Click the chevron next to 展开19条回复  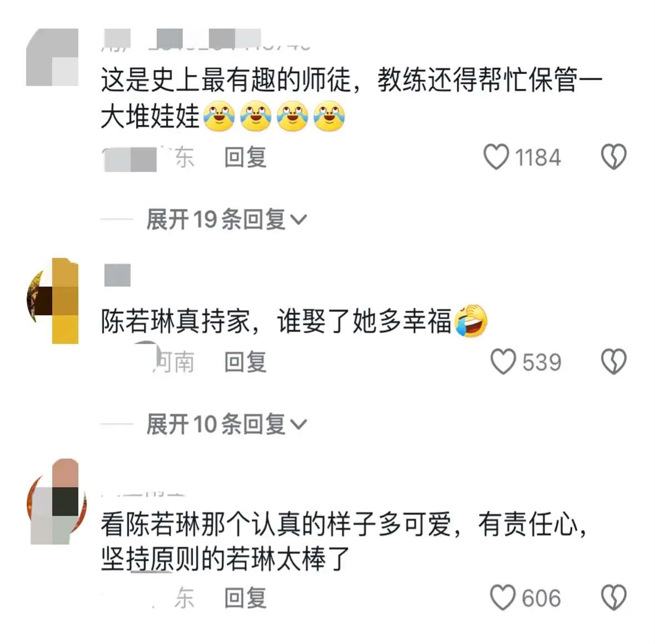(x=298, y=220)
